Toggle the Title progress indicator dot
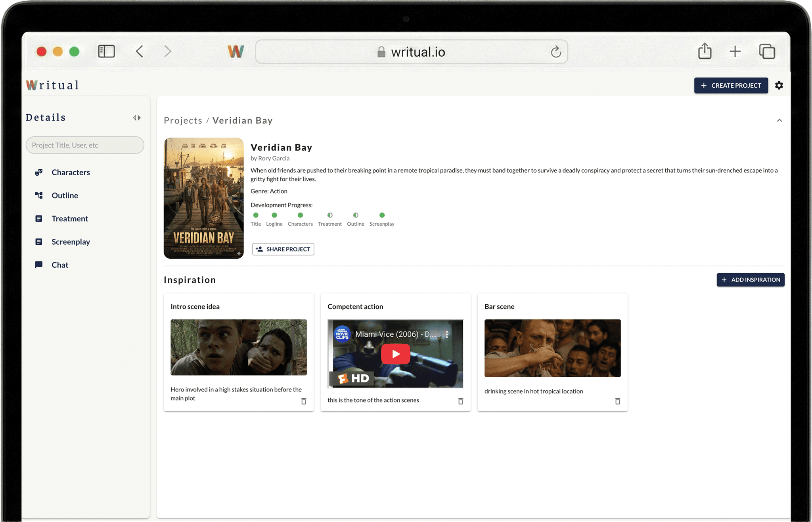The image size is (812, 522). [256, 215]
